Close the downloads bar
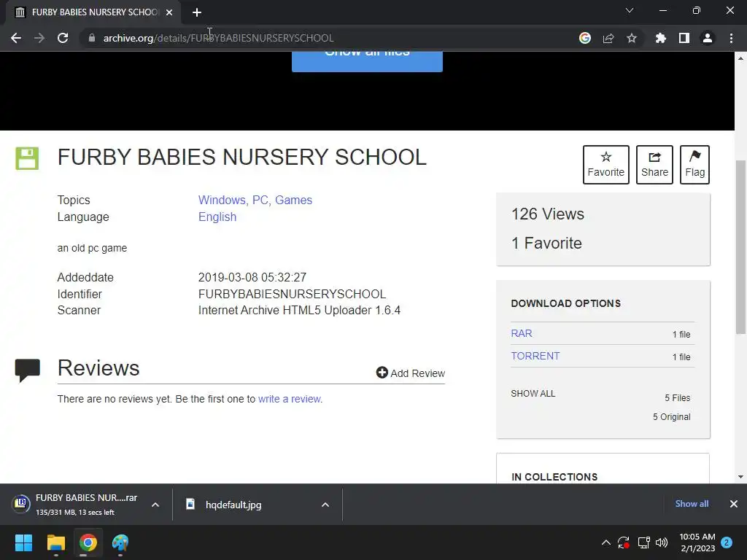This screenshot has width=747, height=560. click(734, 503)
